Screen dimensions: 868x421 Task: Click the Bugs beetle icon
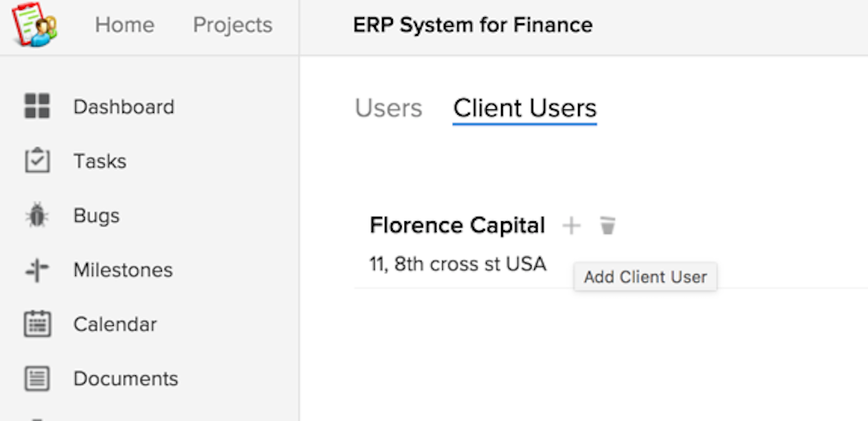(37, 216)
